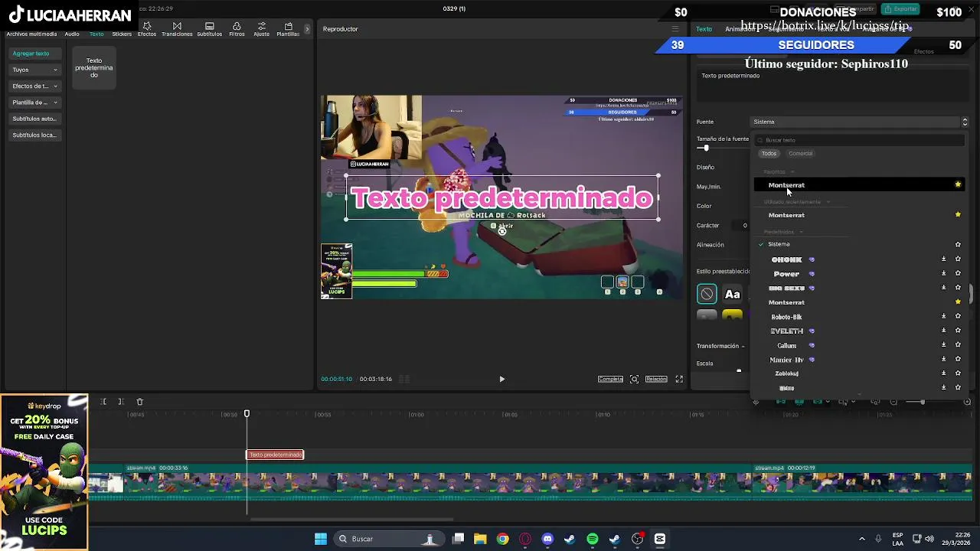The height and width of the screenshot is (551, 980).
Task: Apply the Aa preset text style
Action: pyautogui.click(x=733, y=294)
